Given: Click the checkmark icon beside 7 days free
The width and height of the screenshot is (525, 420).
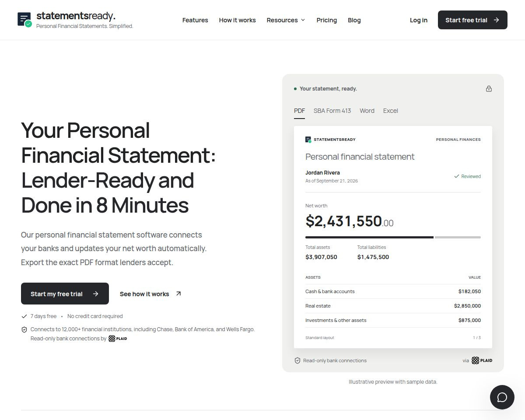Looking at the screenshot, I should point(24,316).
